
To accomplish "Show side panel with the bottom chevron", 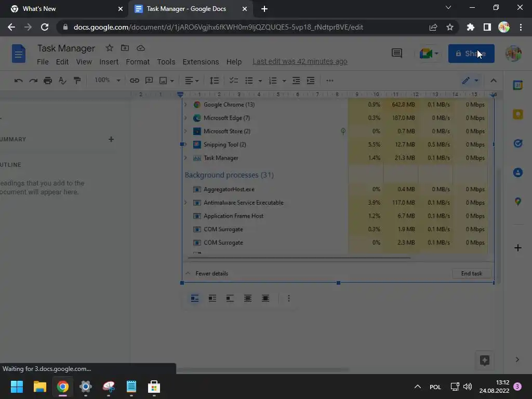I will coord(517,360).
